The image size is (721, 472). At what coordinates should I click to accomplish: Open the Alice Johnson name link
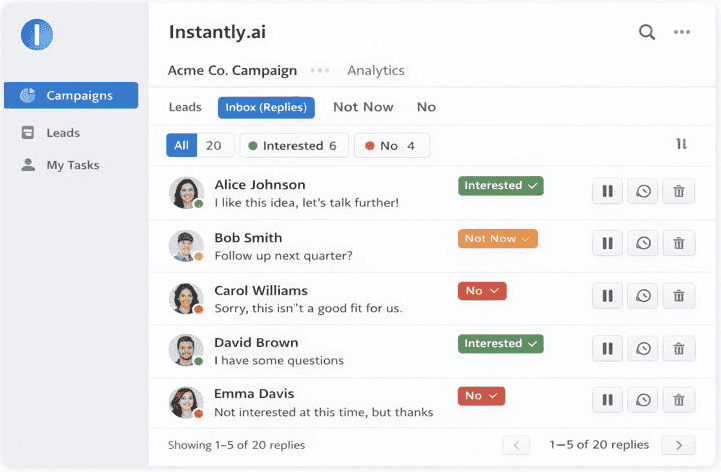tap(260, 185)
